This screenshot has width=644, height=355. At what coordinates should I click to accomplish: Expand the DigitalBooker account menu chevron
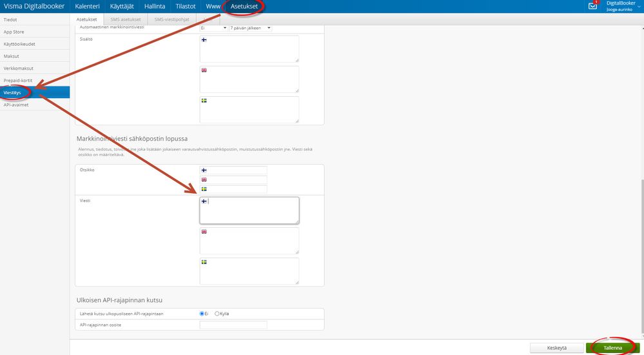pyautogui.click(x=639, y=6)
